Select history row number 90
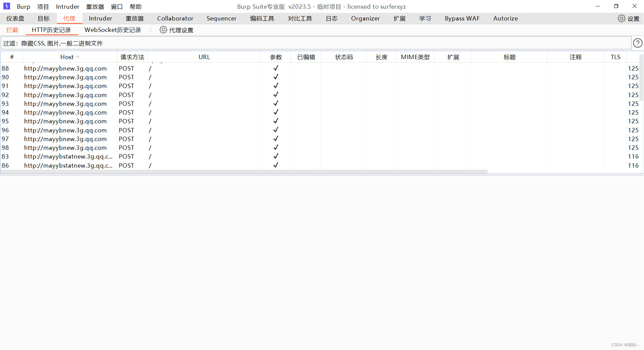This screenshot has height=350, width=644. point(320,77)
